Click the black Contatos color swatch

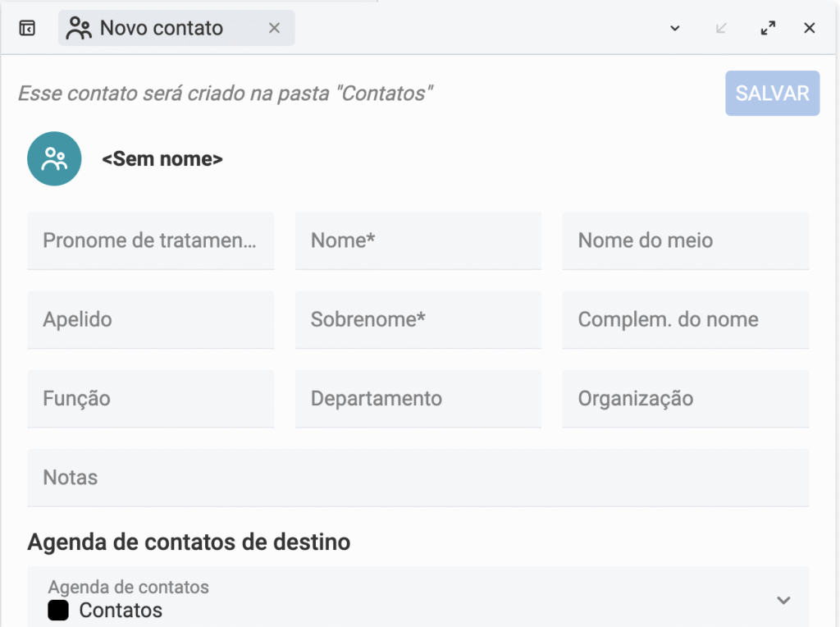[x=58, y=611]
